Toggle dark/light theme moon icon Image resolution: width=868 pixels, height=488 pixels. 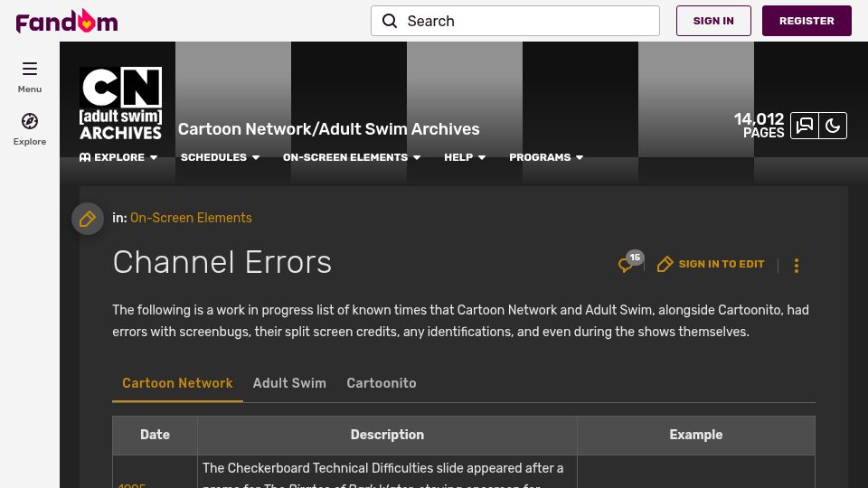click(x=833, y=126)
